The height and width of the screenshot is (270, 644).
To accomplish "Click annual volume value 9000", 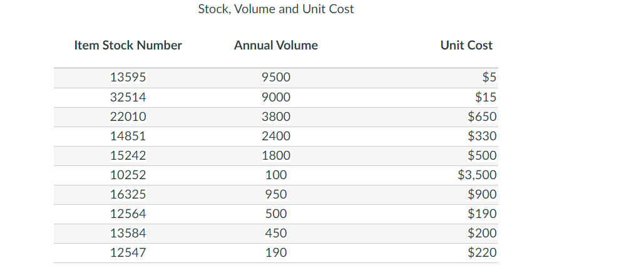I will (x=276, y=97).
